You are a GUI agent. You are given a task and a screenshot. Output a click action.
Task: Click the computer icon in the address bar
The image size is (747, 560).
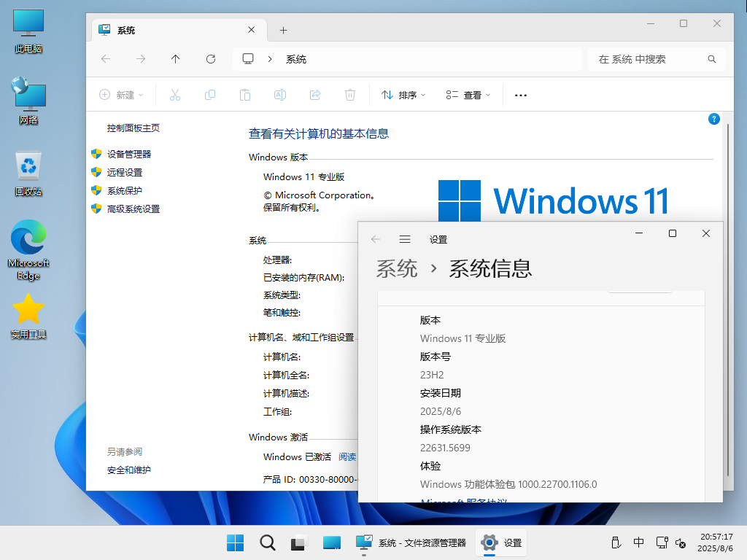click(248, 59)
